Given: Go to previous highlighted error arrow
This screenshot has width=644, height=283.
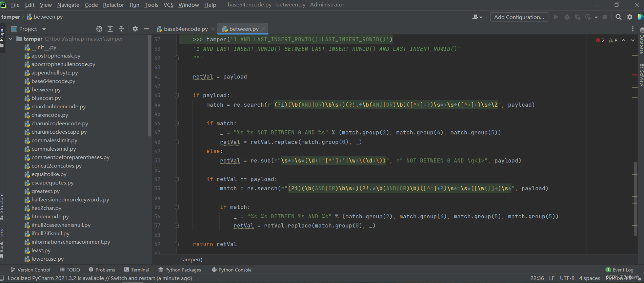Looking at the screenshot, I should pos(624,40).
